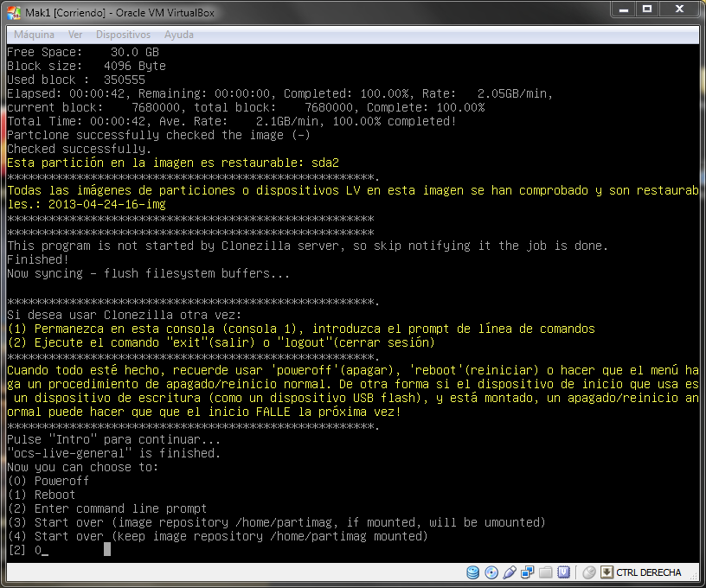
Task: Click the 'Block size: 4096 Byte' line
Action: pyautogui.click(x=87, y=66)
